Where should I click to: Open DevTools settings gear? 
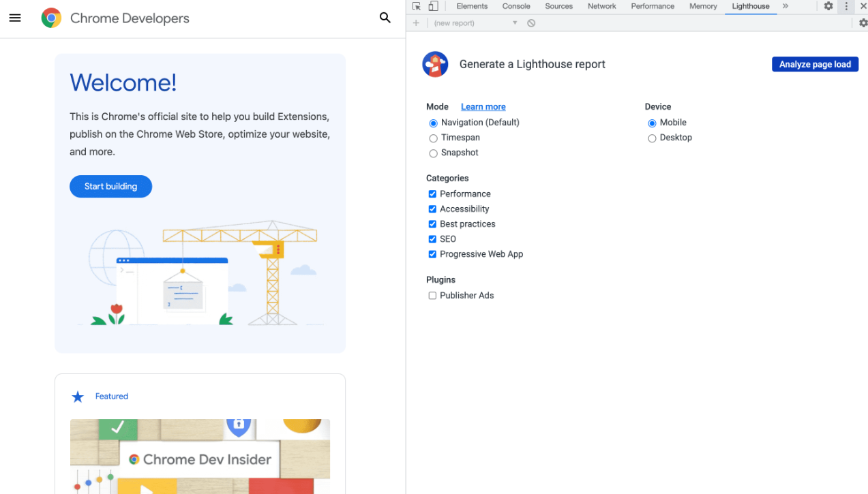pyautogui.click(x=828, y=6)
